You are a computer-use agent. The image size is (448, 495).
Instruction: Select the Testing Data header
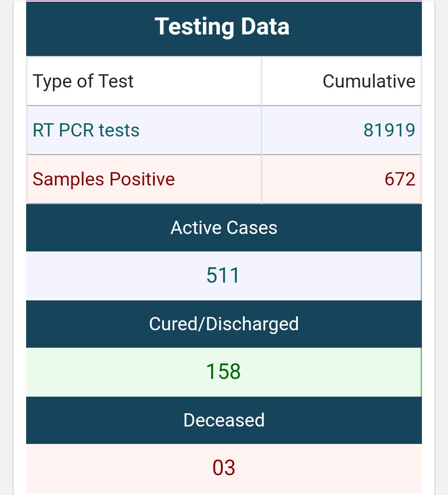click(x=224, y=29)
